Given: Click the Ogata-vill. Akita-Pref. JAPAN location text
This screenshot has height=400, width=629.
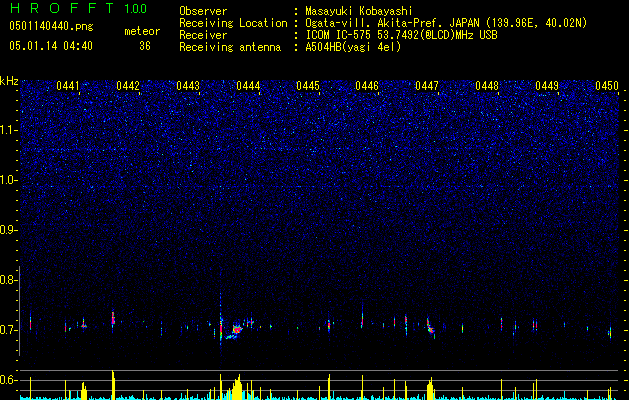Looking at the screenshot, I should [x=446, y=23].
